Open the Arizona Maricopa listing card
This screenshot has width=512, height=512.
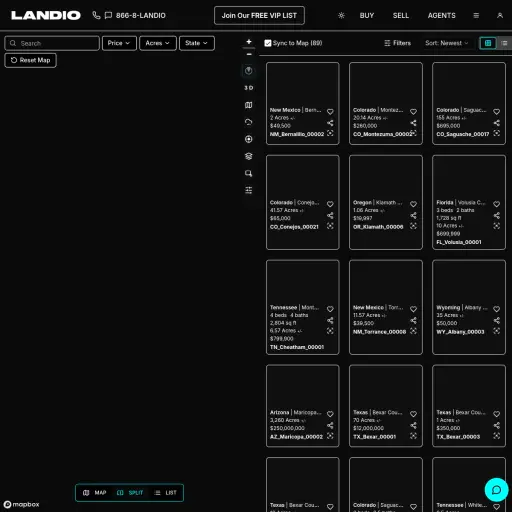pyautogui.click(x=303, y=406)
